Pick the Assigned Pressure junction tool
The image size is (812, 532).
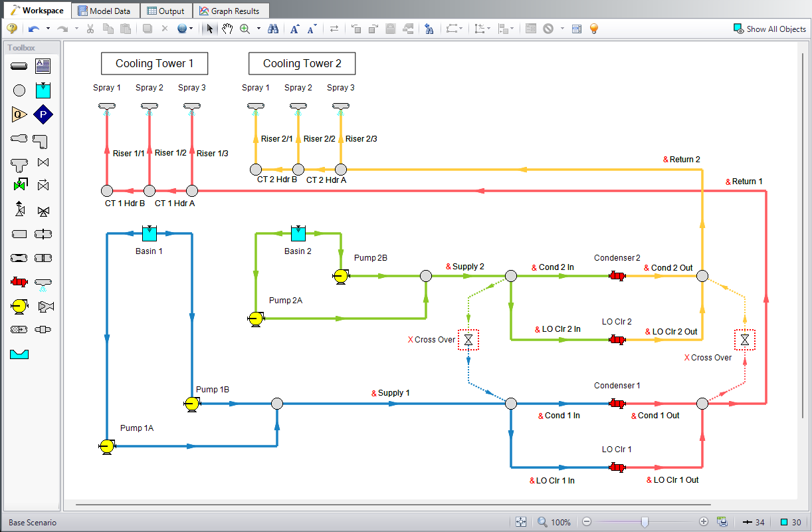43,114
